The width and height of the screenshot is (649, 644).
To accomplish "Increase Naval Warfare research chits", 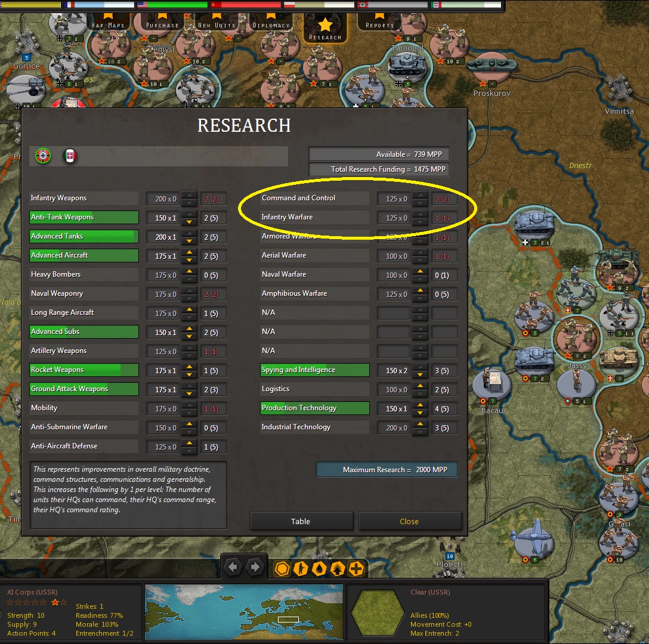I will (x=420, y=271).
